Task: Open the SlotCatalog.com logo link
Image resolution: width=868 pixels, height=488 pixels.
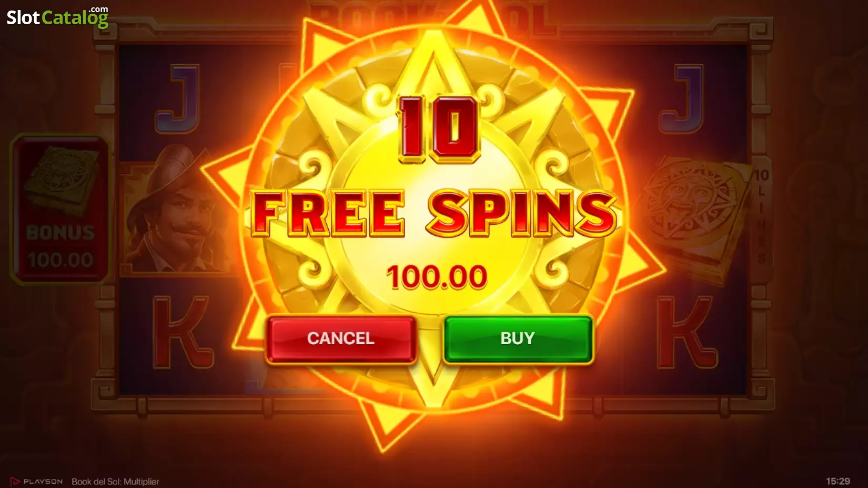Action: click(57, 17)
